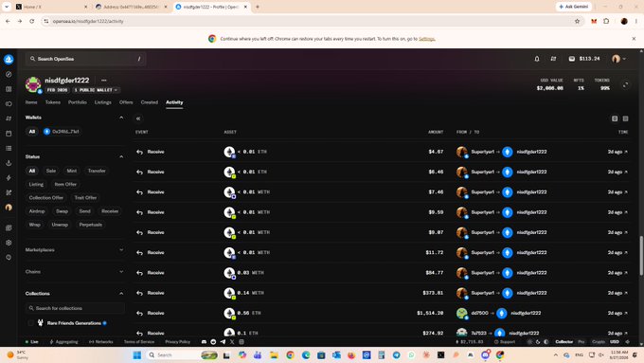This screenshot has height=363, width=644.
Task: Toggle the Listing status filter
Action: click(x=36, y=184)
